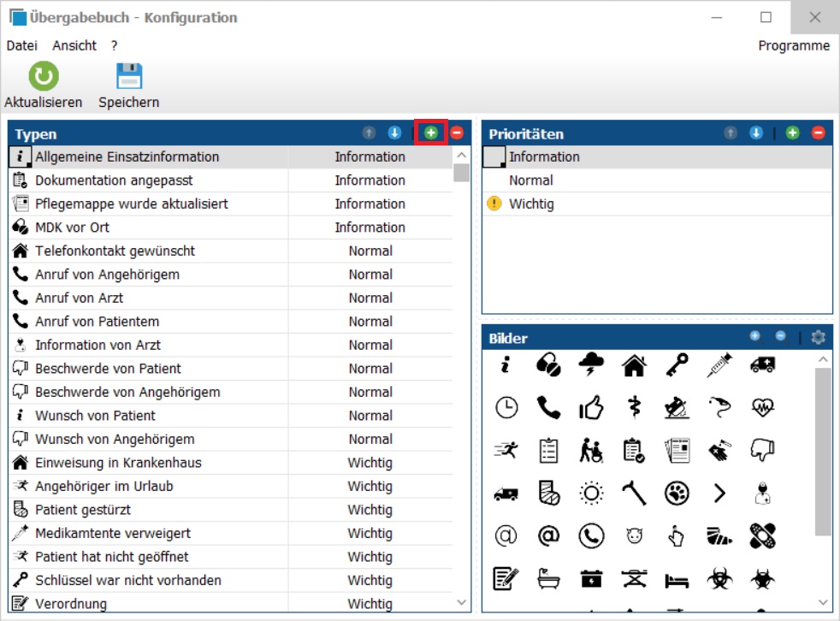Click Typen list scrollbar down arrow
Viewport: 840px width, 621px height.
(x=462, y=603)
